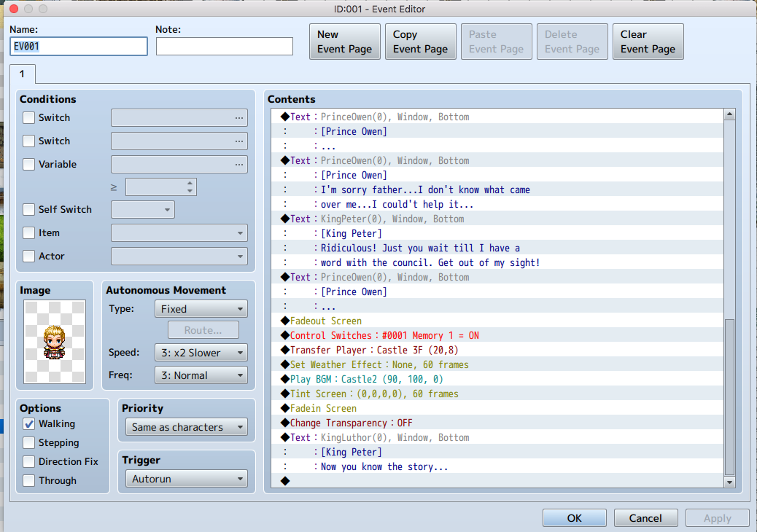Select line 'Now you know the story...'
This screenshot has height=532, width=757.
point(497,466)
